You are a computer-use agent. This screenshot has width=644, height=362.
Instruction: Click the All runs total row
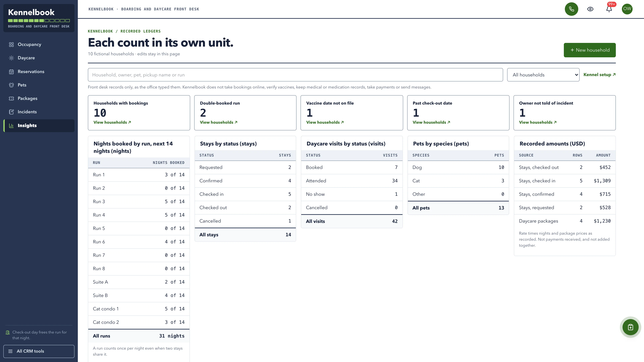click(139, 336)
